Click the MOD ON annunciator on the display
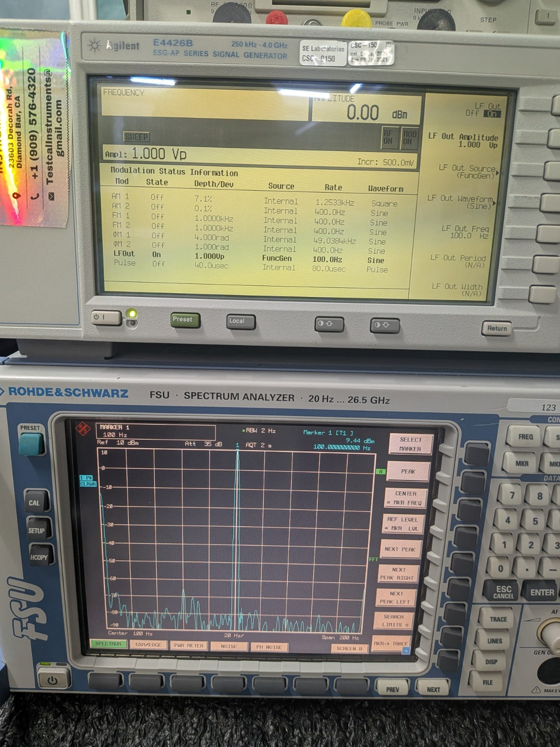This screenshot has width=560, height=747. [x=409, y=138]
